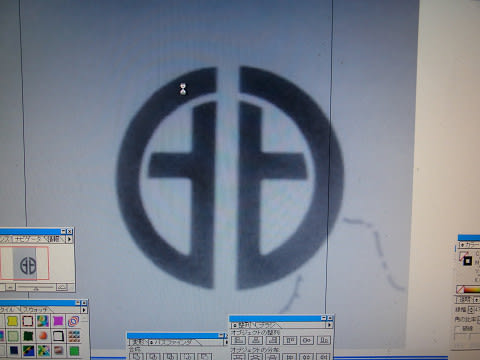Pick the magenta swatch in styles panel
Screen dimensions: 480x360
[x=58, y=321]
